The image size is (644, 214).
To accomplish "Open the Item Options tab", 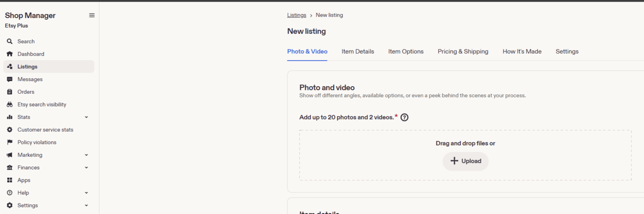I will (406, 52).
